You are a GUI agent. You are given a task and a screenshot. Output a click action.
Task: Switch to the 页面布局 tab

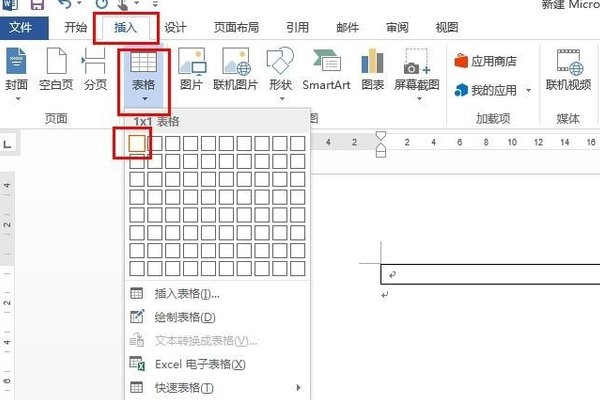pos(236,28)
